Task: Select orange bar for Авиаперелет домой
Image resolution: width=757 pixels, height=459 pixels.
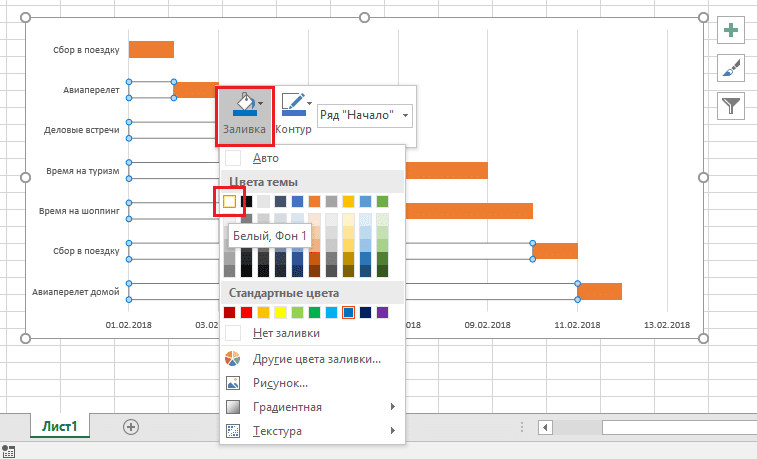Action: point(599,291)
